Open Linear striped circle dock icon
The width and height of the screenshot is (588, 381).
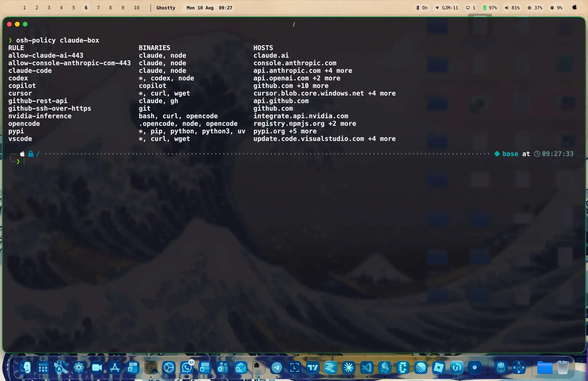[x=421, y=367]
